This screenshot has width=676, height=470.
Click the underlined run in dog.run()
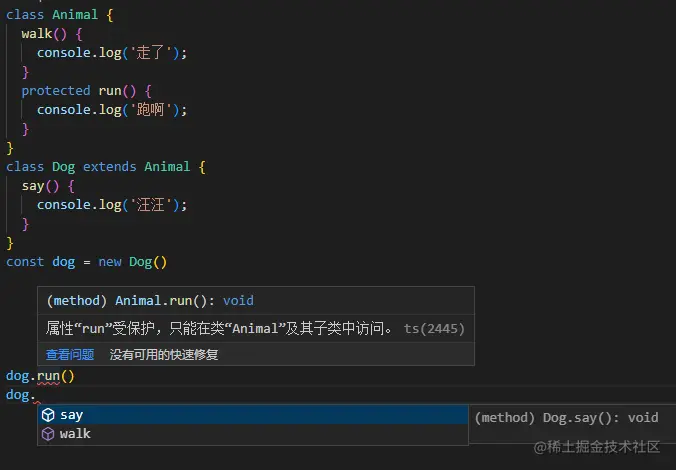pos(48,376)
